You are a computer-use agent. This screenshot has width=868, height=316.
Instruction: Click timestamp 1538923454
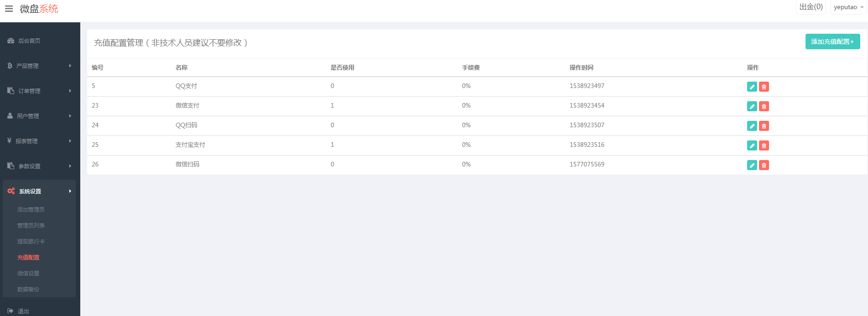(587, 105)
